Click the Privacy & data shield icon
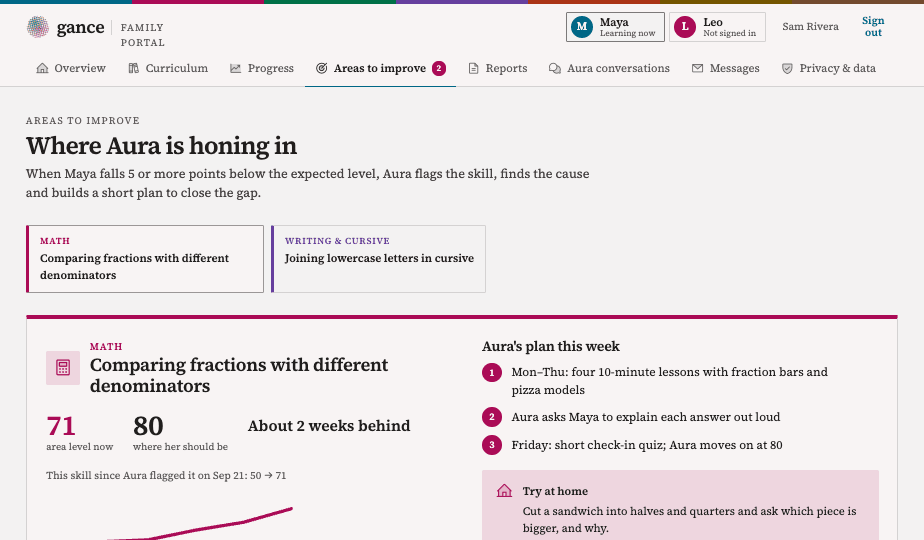Image resolution: width=924 pixels, height=540 pixels. point(787,68)
